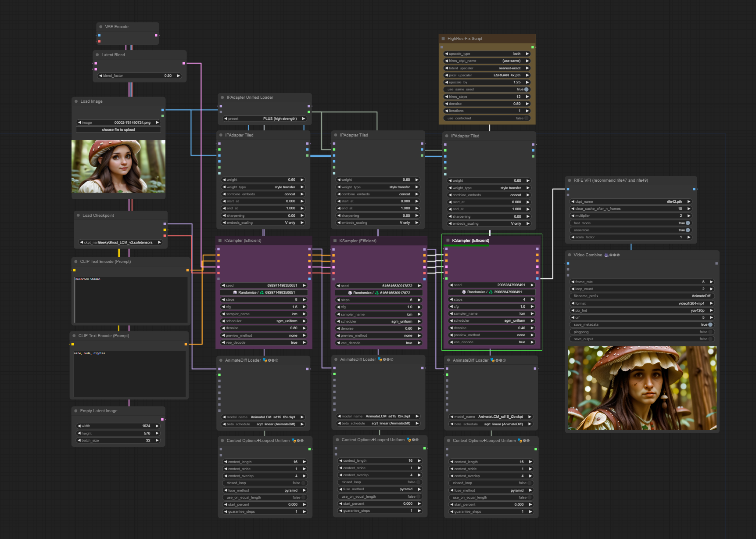The image size is (756, 539).
Task: Collapse the VAE Encode node using its title dot
Action: [101, 27]
